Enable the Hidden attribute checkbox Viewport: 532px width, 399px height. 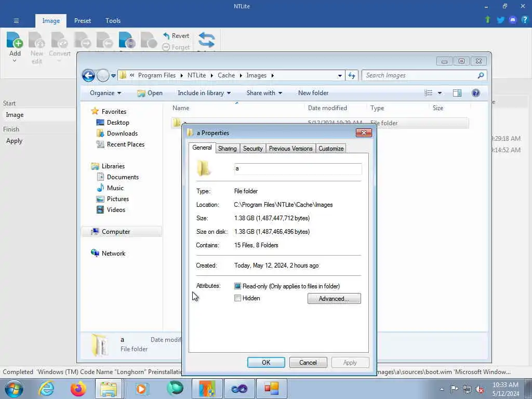[x=237, y=298]
